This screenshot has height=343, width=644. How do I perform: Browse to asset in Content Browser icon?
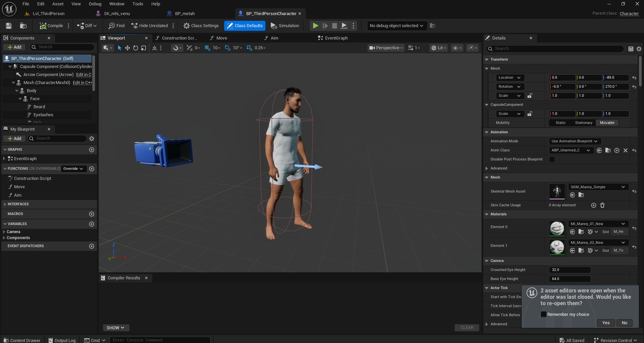(x=23, y=26)
